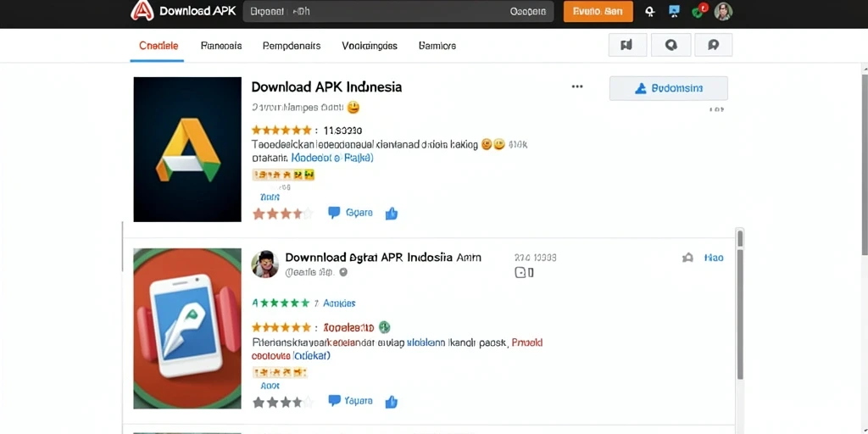Screen dimensions: 868x434
Task: Click yellow star badge strip in first post
Action: tap(283, 175)
